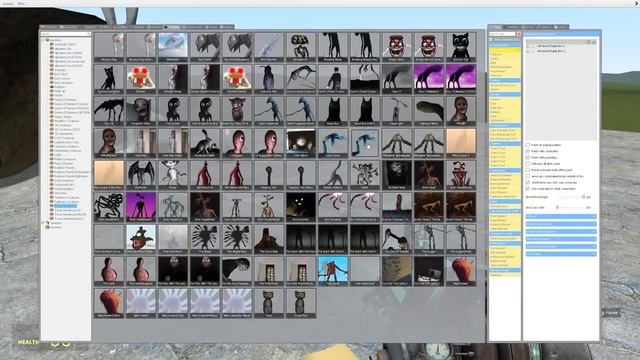Pick the standing black cat silhouette NPC
The height and width of the screenshot is (360, 640).
[x=109, y=79]
